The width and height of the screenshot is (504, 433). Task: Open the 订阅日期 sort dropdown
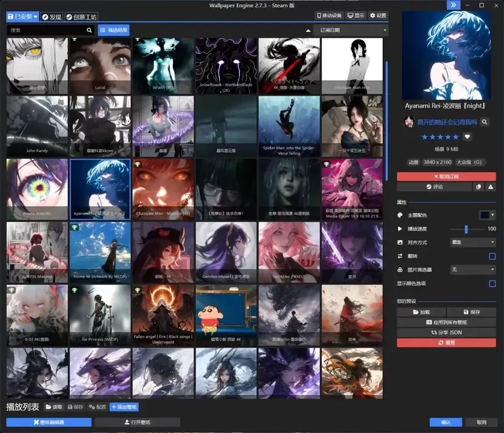(x=351, y=30)
